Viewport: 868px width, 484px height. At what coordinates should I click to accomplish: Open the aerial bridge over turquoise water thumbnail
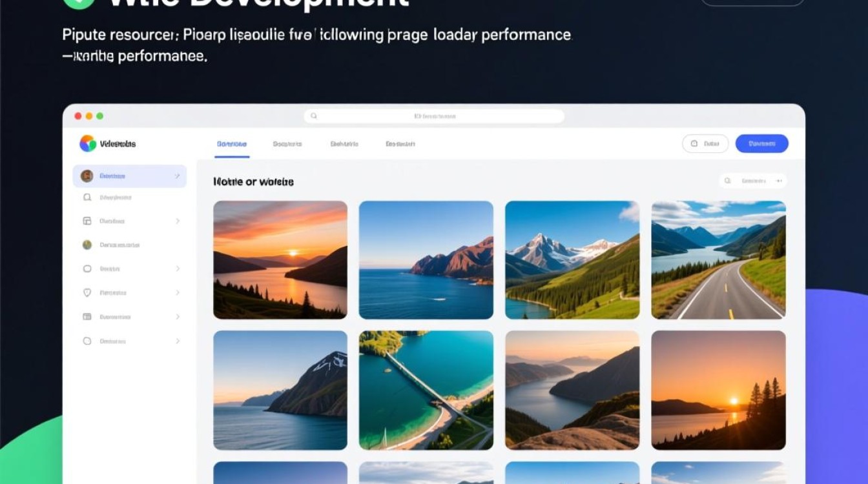[426, 390]
